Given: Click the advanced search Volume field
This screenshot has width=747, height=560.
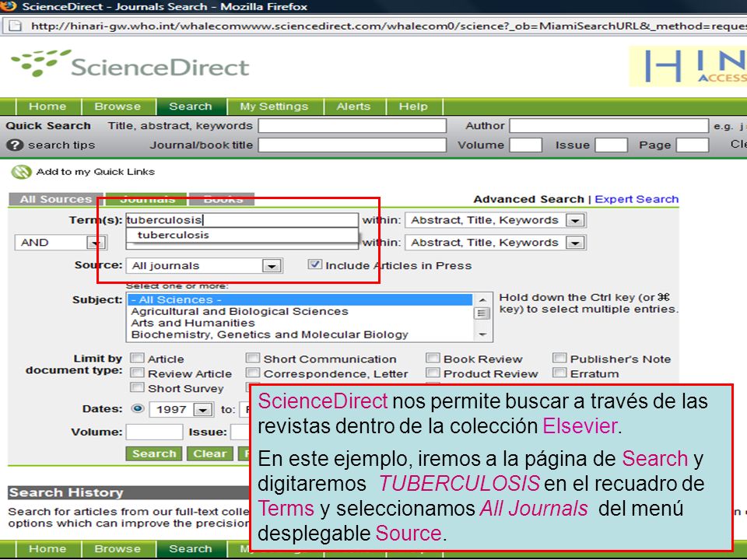Looking at the screenshot, I should pos(154,432).
